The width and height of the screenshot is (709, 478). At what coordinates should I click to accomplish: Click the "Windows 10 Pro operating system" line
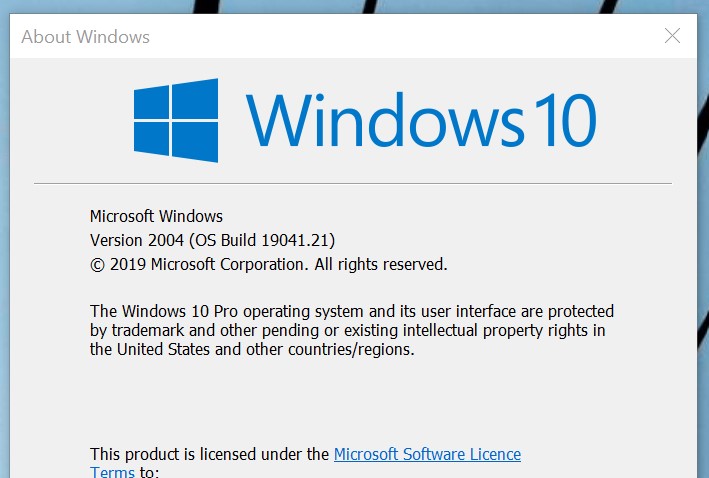tap(351, 311)
